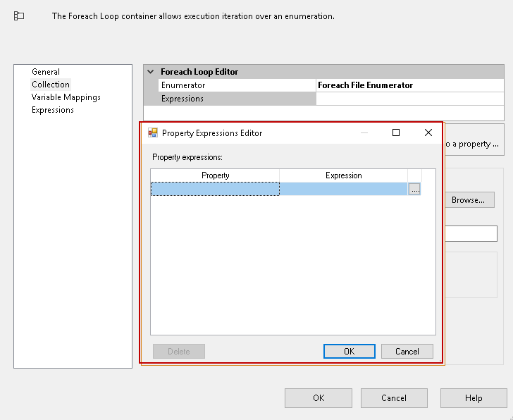Close the Property Expressions Editor dialog
Image resolution: width=513 pixels, height=420 pixels.
(428, 132)
